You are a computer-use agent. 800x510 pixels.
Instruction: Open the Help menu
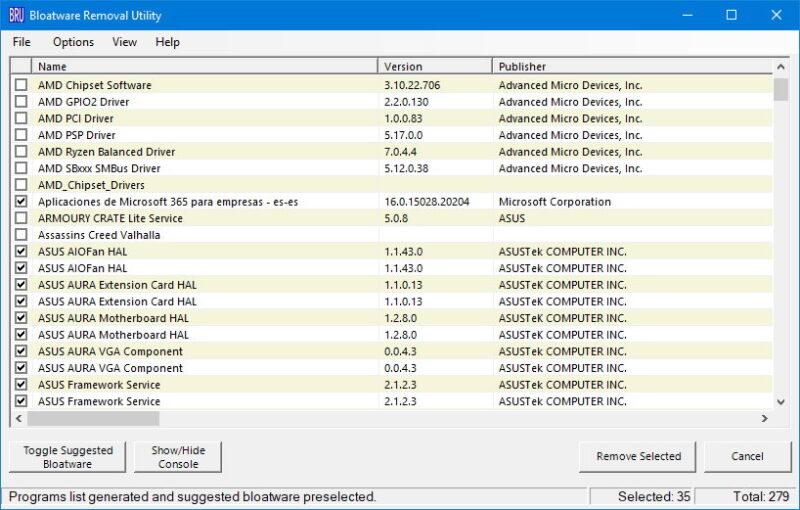pos(168,42)
